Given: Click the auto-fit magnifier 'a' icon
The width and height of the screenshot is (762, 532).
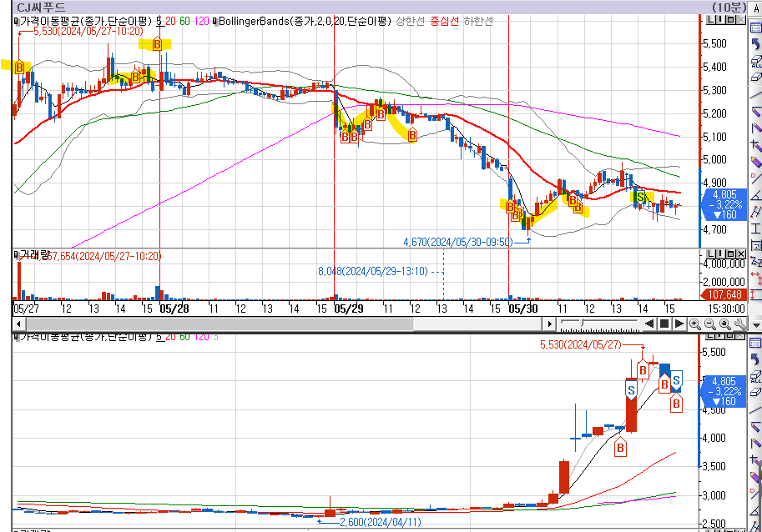Looking at the screenshot, I should click(725, 324).
